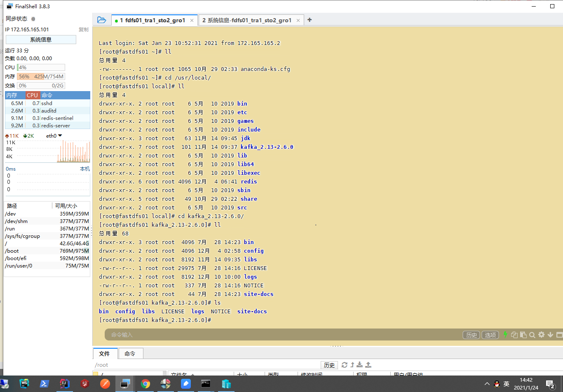
Task: Click the search magnifier icon in terminal bar
Action: (532, 335)
